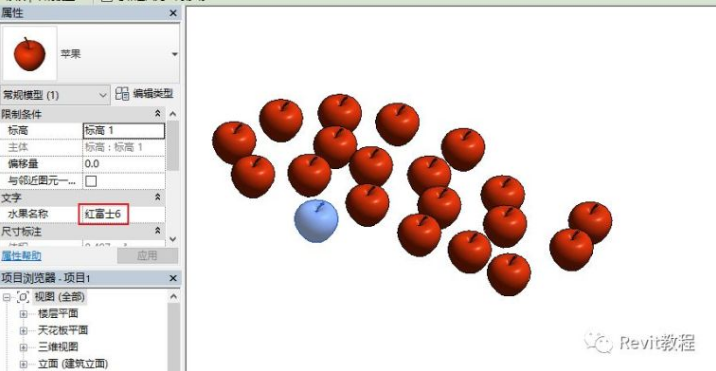Click the views icon beside 视图 (全部)

coord(23,297)
